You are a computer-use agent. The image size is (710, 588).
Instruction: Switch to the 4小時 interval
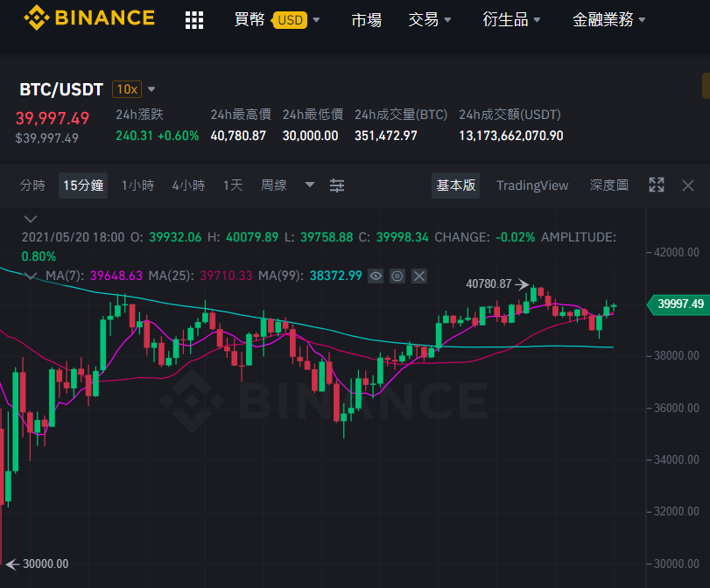point(188,185)
